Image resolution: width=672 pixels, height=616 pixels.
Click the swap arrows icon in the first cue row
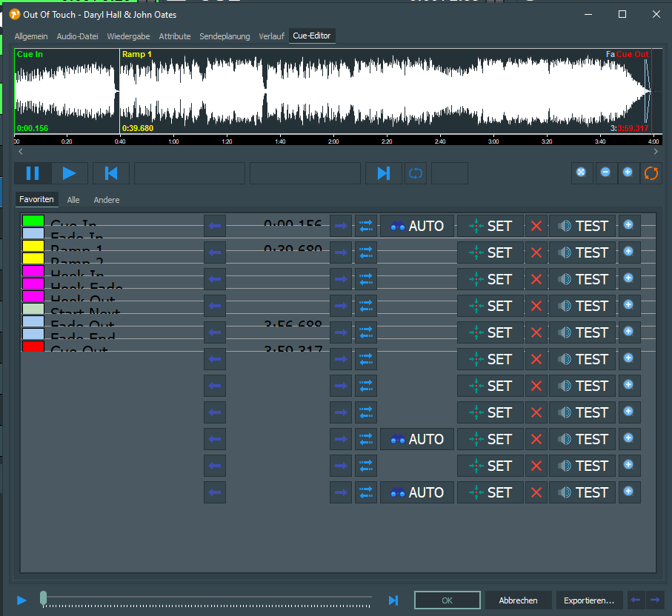click(366, 227)
